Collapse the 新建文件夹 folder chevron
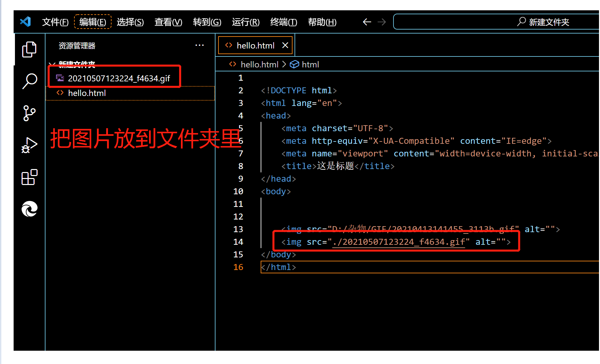This screenshot has height=364, width=600. (51, 64)
